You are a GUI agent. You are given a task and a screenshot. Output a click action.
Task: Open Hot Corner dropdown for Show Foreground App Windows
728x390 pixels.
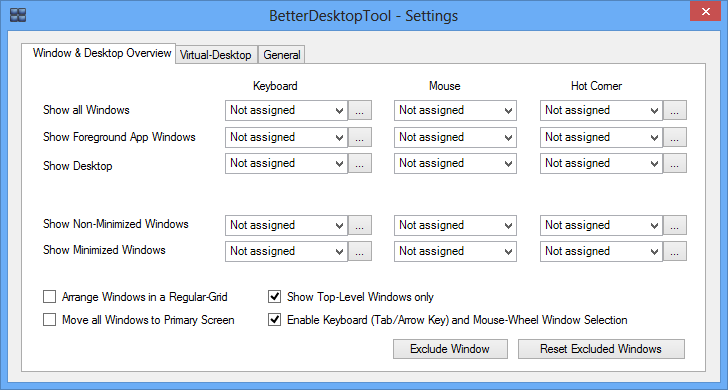(x=601, y=137)
